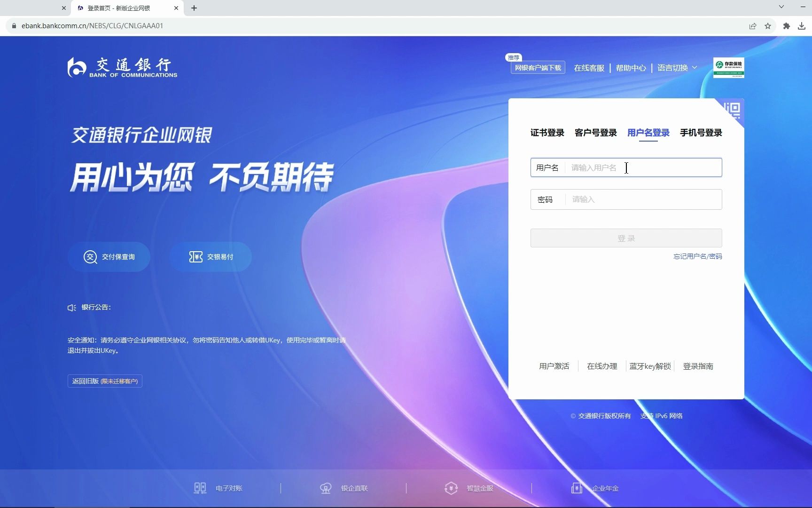This screenshot has width=812, height=508.
Task: Open 登录指南 link
Action: click(698, 366)
